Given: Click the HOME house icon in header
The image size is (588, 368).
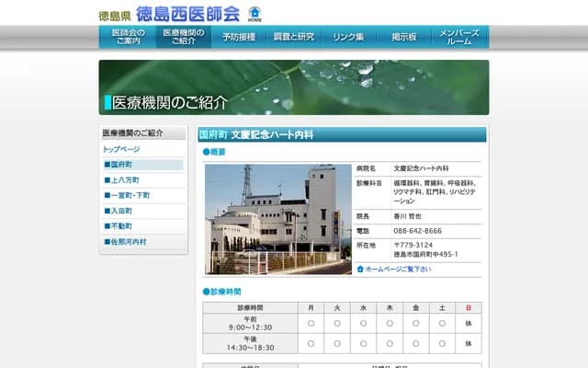Looking at the screenshot, I should pos(254,14).
